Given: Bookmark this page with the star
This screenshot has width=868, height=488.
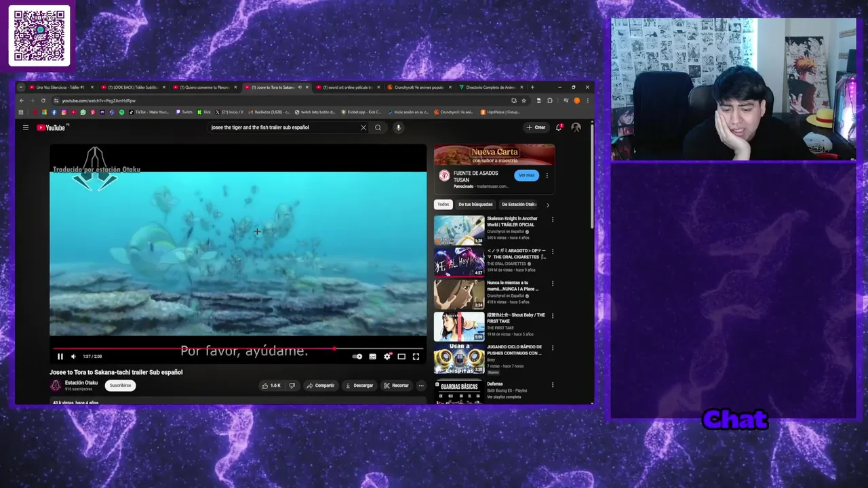Looking at the screenshot, I should pos(524,101).
